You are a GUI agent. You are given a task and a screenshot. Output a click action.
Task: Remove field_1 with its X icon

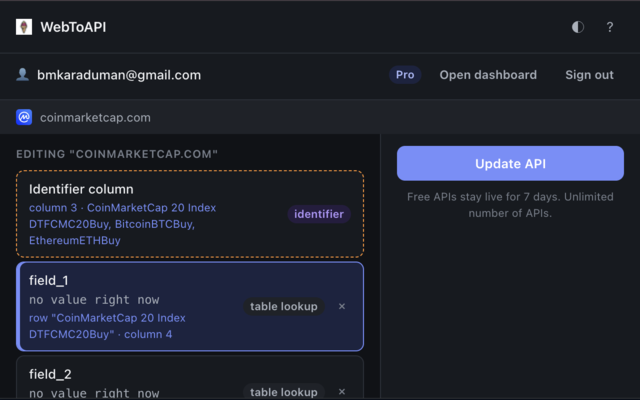(342, 306)
